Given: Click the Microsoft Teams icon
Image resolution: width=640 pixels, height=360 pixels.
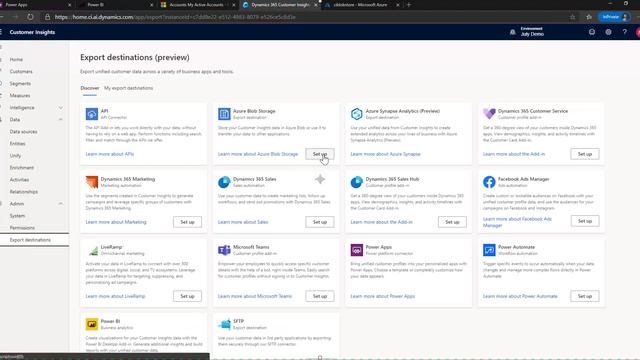Looking at the screenshot, I should coord(224,250).
